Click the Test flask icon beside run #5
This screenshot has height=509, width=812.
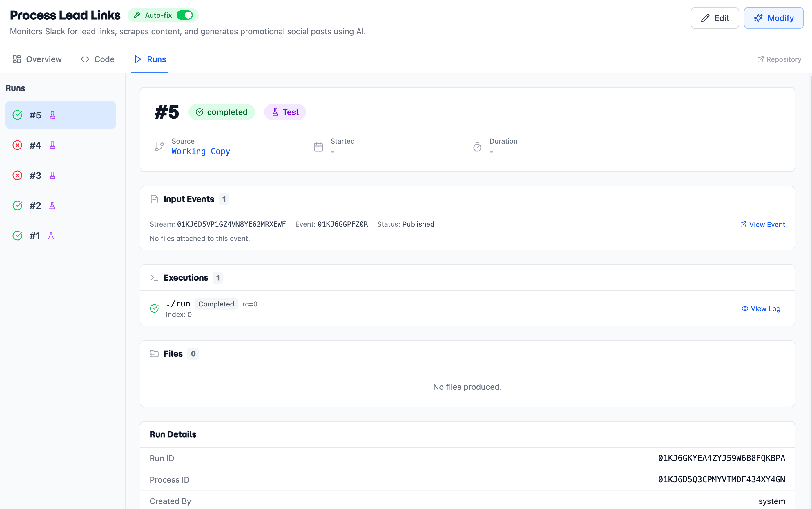click(x=52, y=115)
